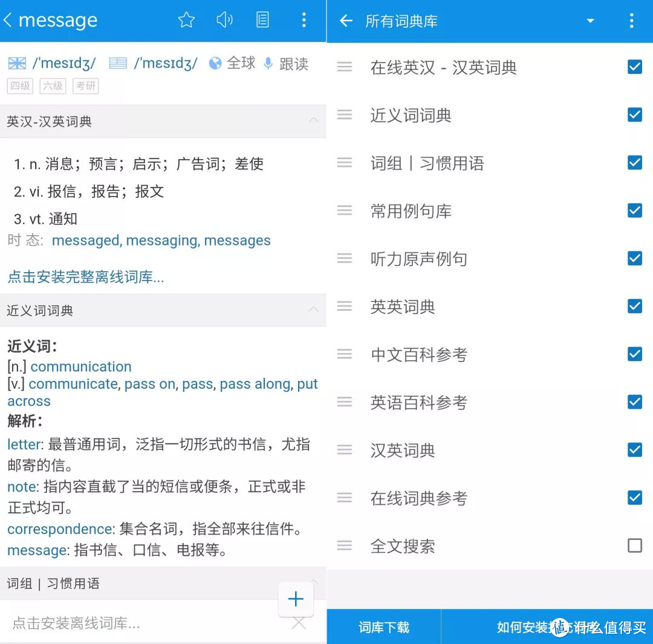The width and height of the screenshot is (653, 644).
Task: Tap the 考研 tag
Action: click(x=86, y=86)
